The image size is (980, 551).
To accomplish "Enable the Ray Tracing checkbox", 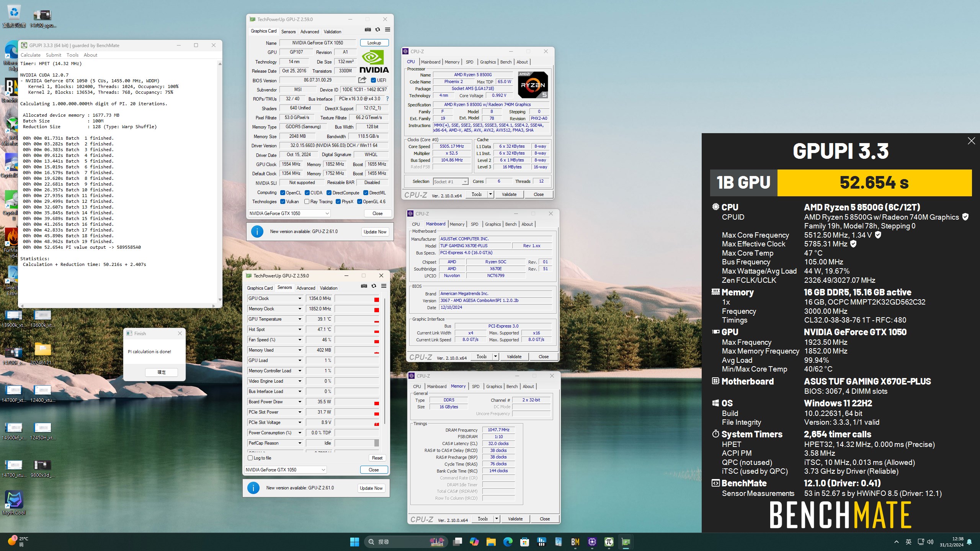I will (307, 202).
